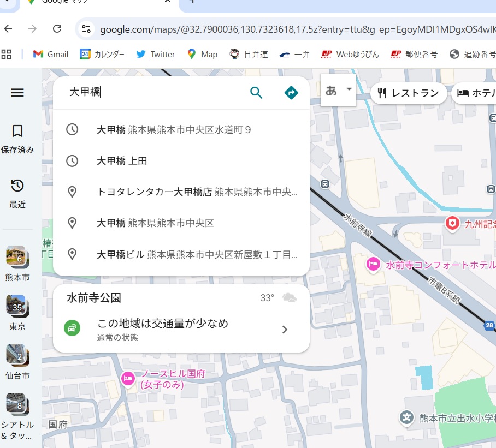
Task: Open the Gmail bookmark
Action: (51, 54)
